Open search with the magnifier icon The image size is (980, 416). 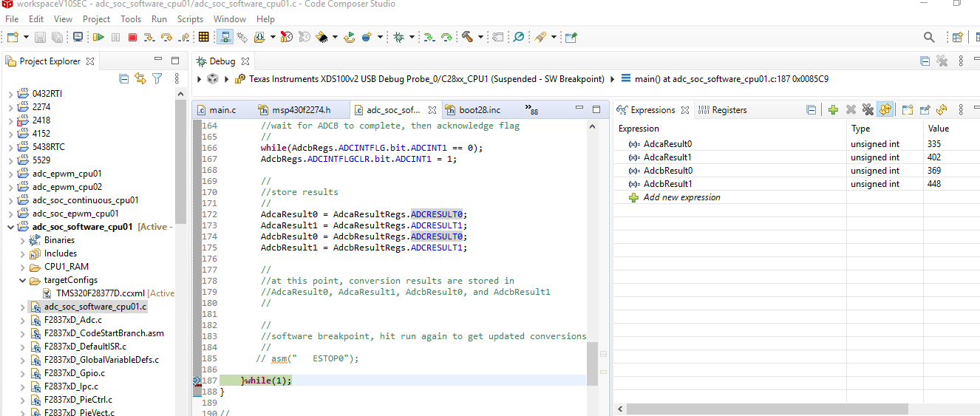929,37
